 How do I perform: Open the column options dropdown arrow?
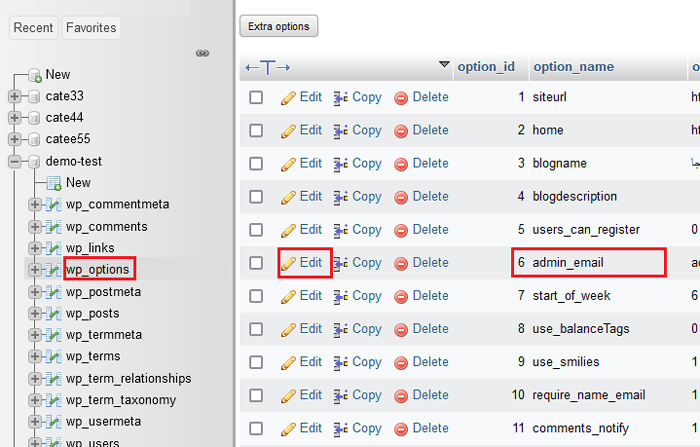click(x=444, y=64)
